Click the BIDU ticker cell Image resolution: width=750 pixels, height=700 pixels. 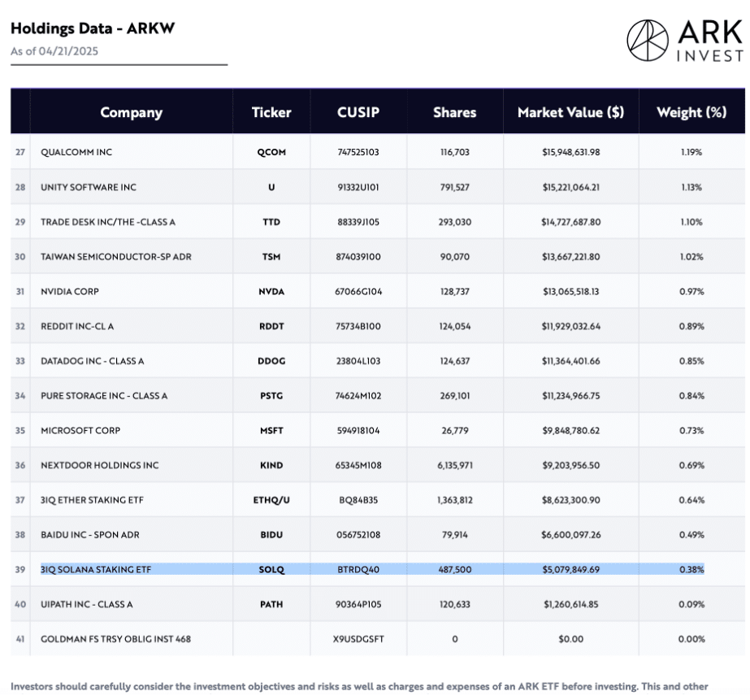(271, 535)
